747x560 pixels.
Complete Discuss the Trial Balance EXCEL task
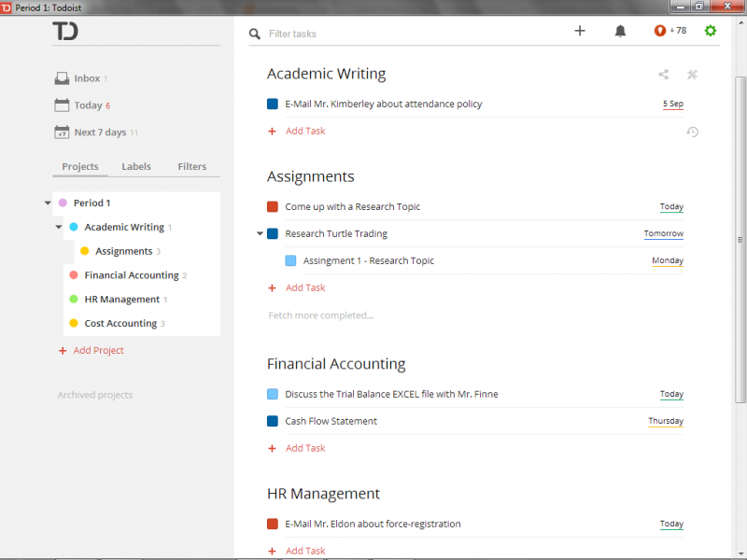pos(273,394)
